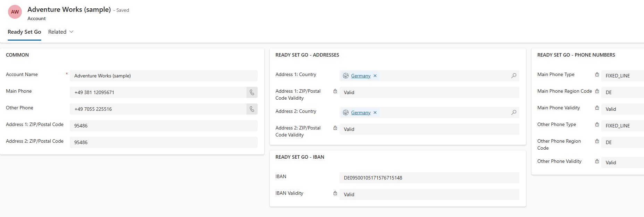
Task: Edit the Other Phone number field
Action: point(158,109)
